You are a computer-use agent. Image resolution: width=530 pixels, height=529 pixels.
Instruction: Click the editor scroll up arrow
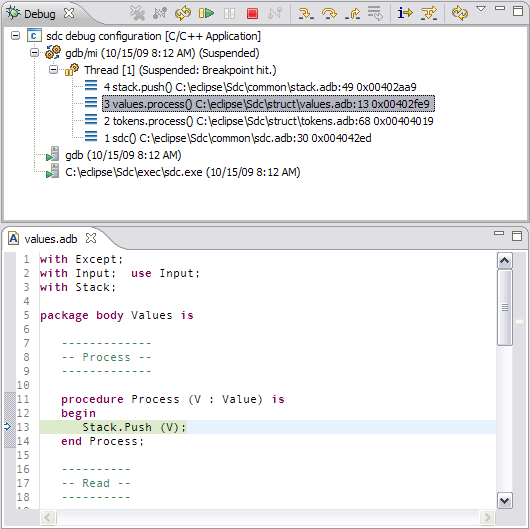coord(505,260)
